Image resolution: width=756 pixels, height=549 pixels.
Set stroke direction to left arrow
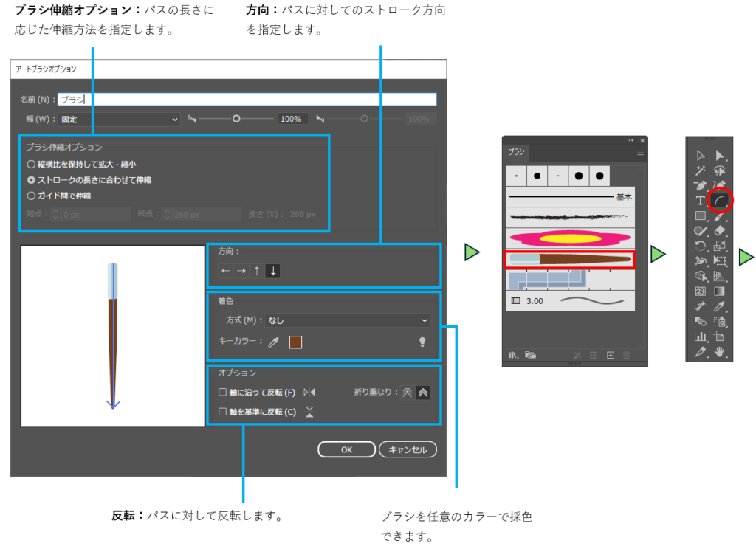[226, 271]
